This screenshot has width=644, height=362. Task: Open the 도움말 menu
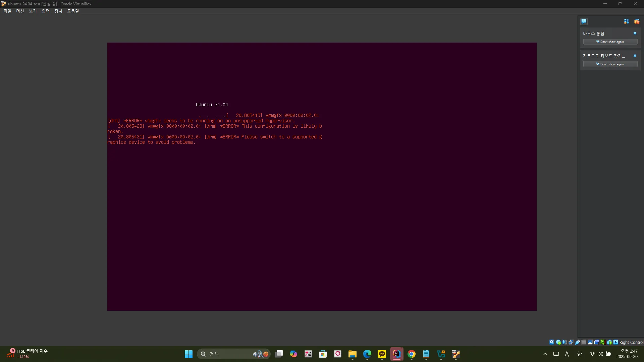click(73, 11)
